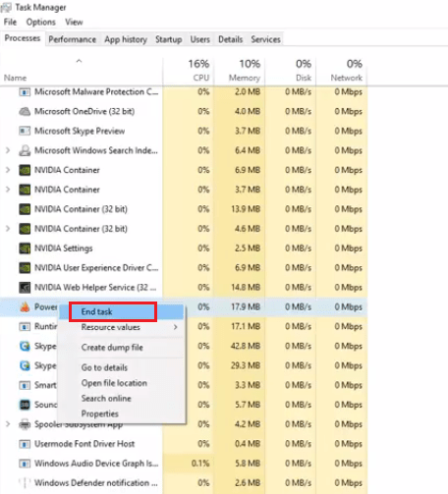Image resolution: width=448 pixels, height=494 pixels.
Task: Click the Task Manager title bar icon
Action: coord(6,7)
